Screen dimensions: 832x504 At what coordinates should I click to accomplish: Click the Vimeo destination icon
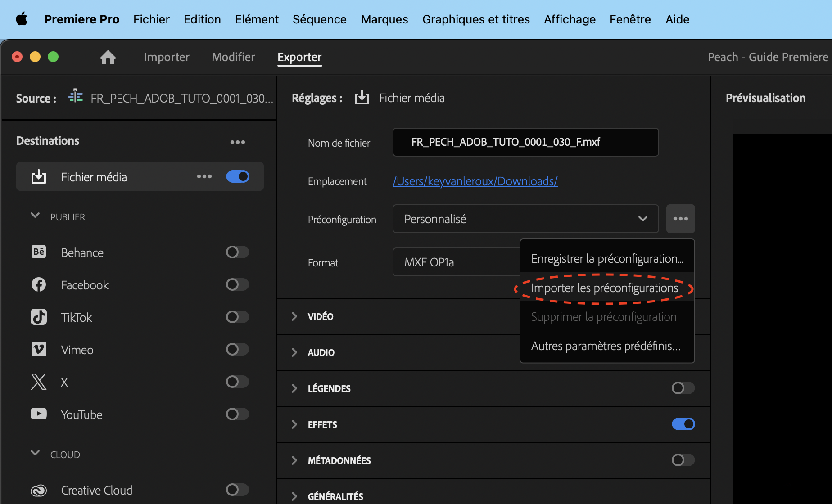click(x=39, y=349)
